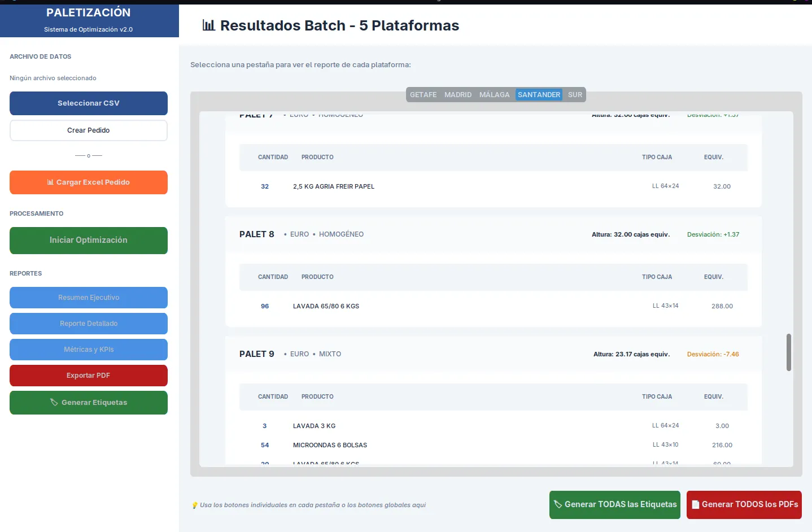
Task: Reselect the SANTANDER tab
Action: point(539,94)
